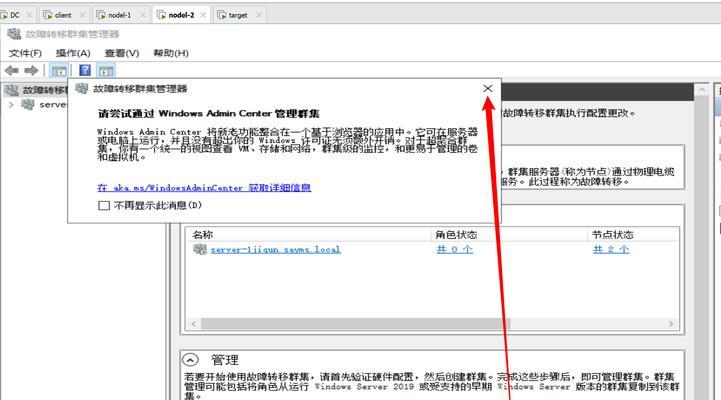Screen dimensions: 721x400
Task: Open the 共 0 个 role status link
Action: 454,250
